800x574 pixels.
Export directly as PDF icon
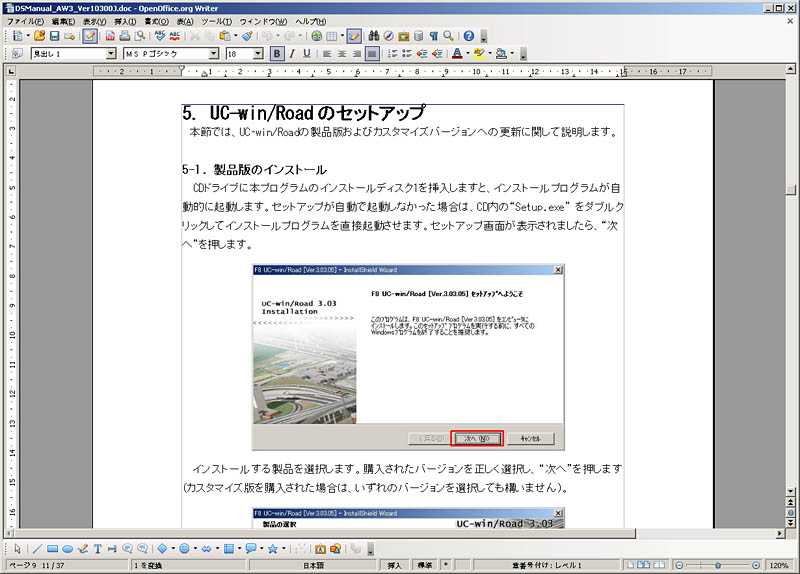110,36
